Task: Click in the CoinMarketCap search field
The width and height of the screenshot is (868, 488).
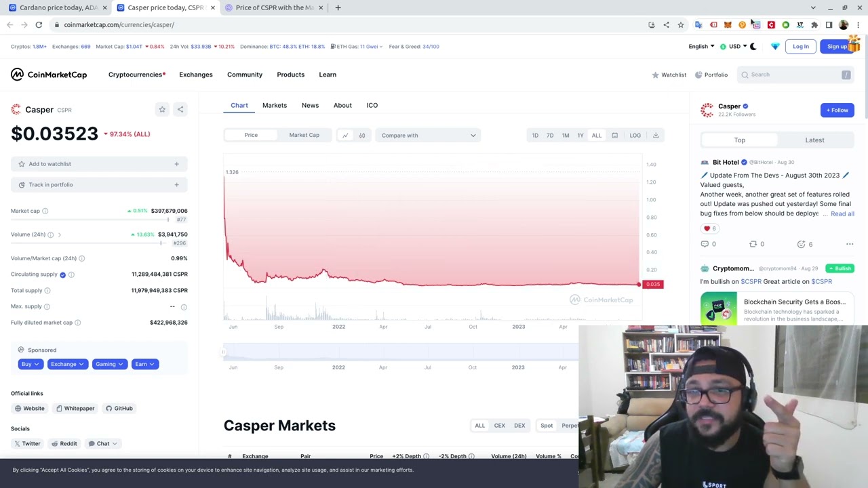Action: [x=797, y=75]
